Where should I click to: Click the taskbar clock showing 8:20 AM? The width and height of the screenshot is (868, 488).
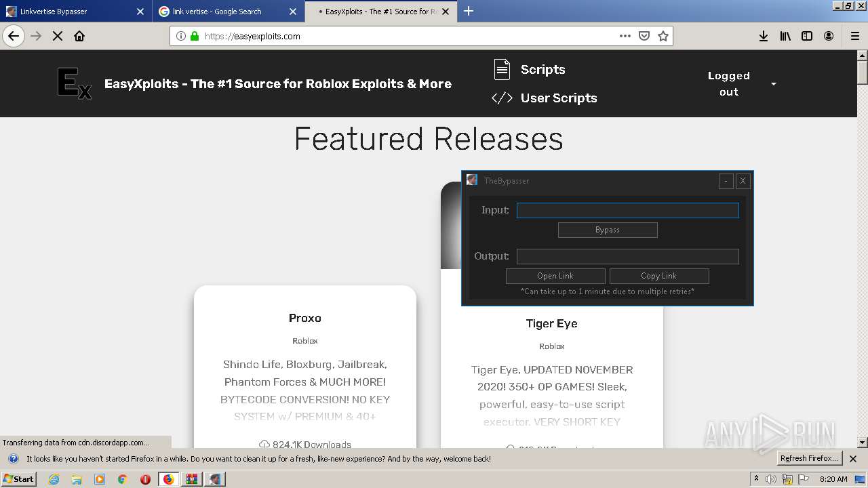pos(833,479)
